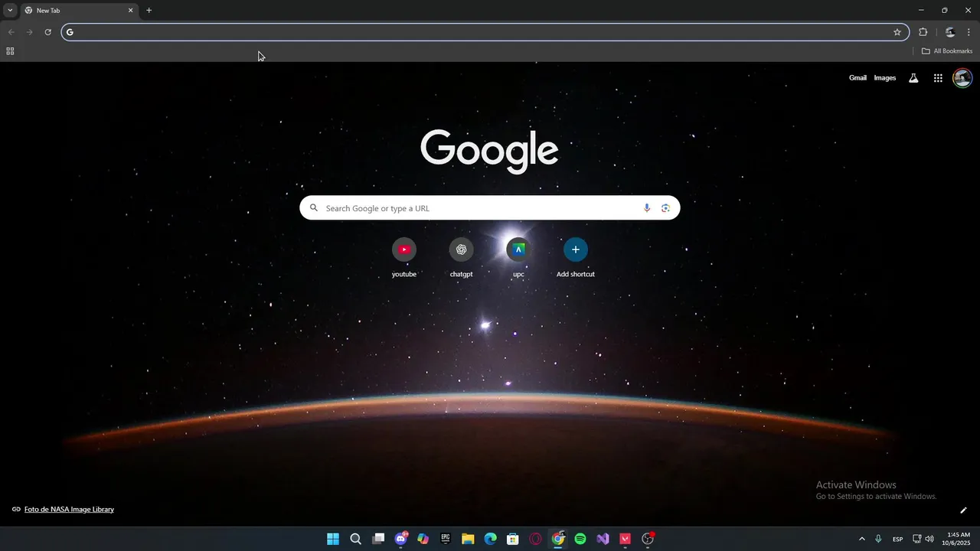Screen dimensions: 980x551
Task: Open Microsoft Store from the taskbar
Action: (x=513, y=539)
